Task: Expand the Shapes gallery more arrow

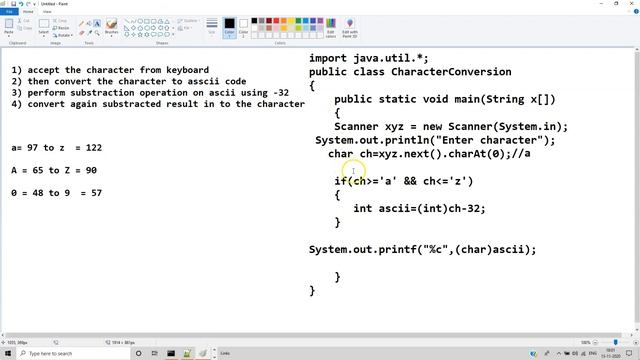Action: click(173, 35)
